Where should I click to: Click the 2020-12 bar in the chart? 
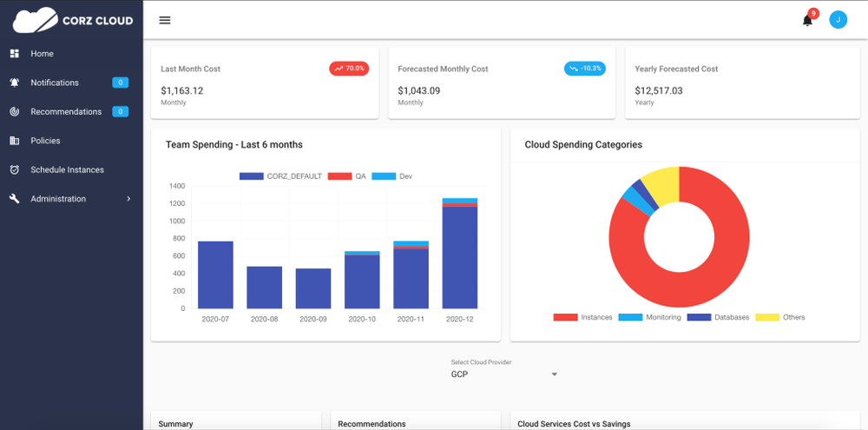pyautogui.click(x=459, y=254)
